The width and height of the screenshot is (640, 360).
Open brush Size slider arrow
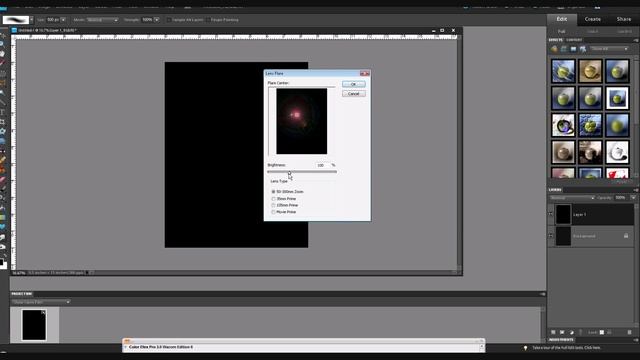tap(63, 20)
